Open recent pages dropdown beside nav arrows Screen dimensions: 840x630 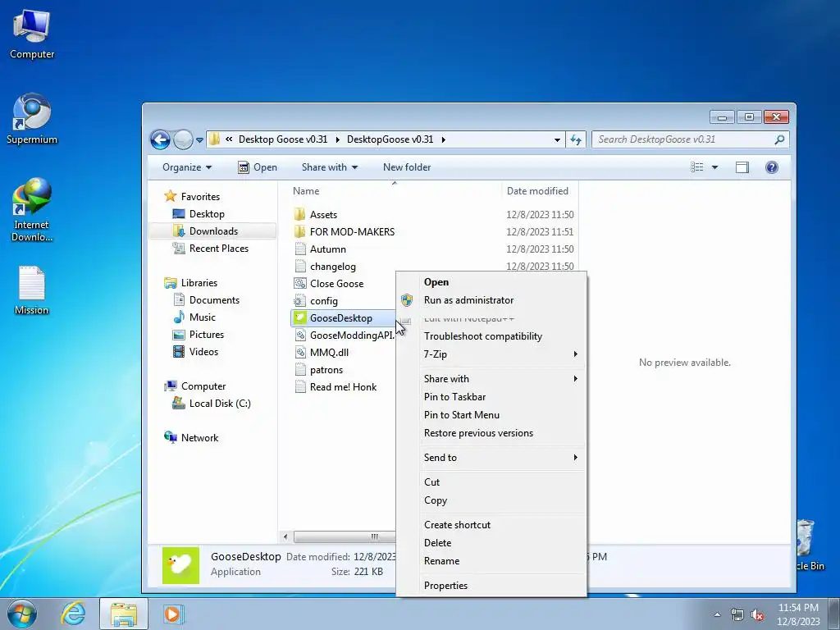tap(199, 140)
